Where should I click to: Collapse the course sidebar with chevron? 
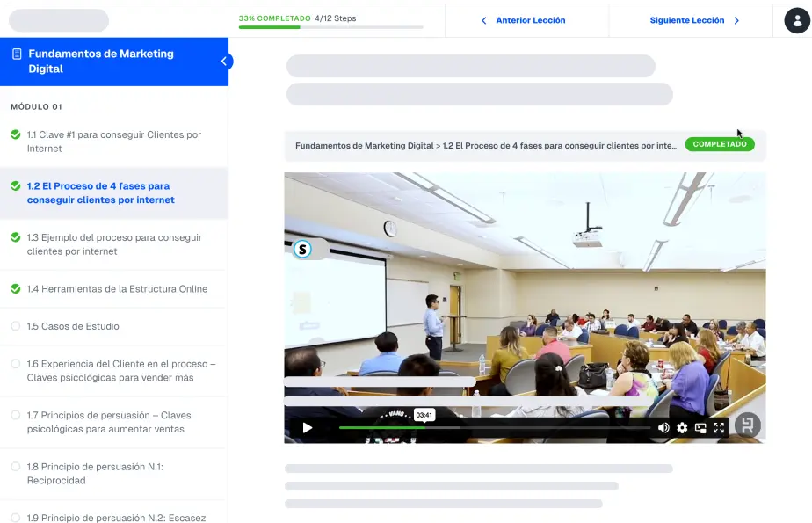pyautogui.click(x=223, y=62)
